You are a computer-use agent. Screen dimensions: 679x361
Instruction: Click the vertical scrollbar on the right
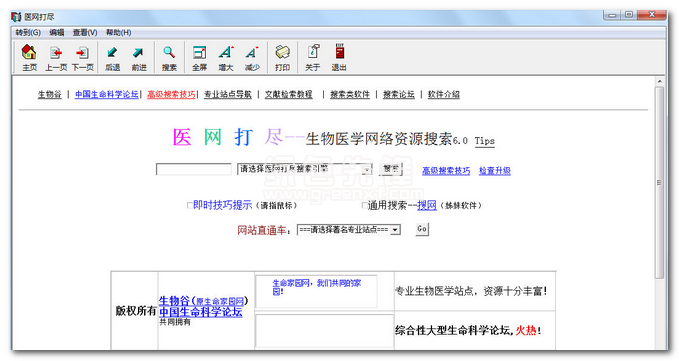click(x=659, y=182)
